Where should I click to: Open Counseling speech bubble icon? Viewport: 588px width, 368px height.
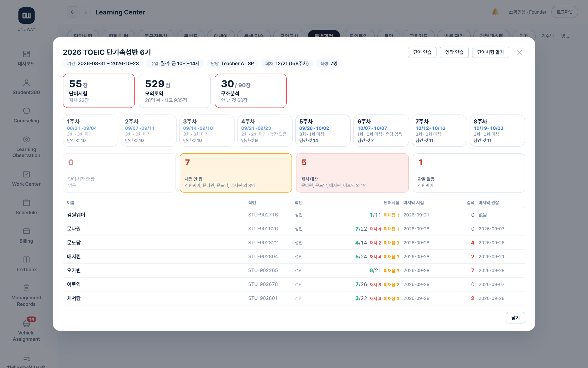26,111
